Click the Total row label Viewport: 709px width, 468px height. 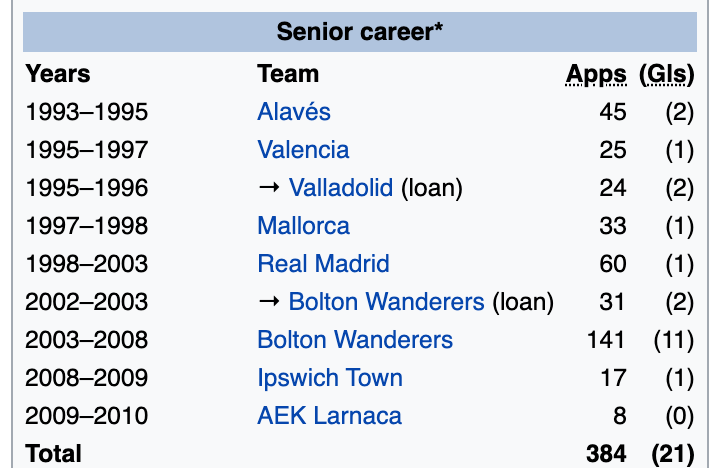pos(54,453)
